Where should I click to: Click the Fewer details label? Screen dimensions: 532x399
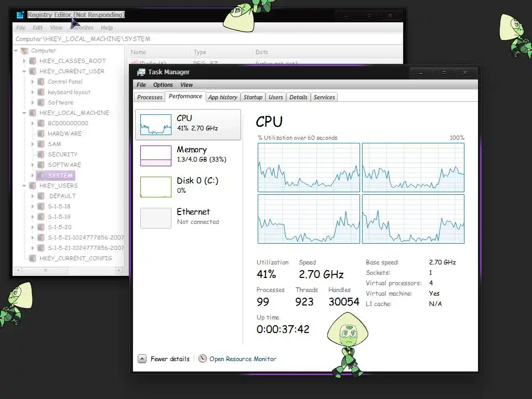pyautogui.click(x=170, y=359)
